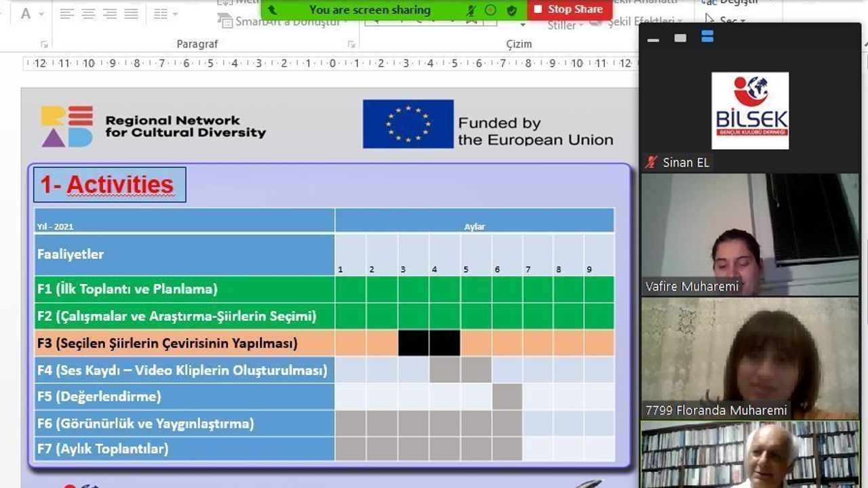The height and width of the screenshot is (488, 868).
Task: Open the Paragraf dialog launcher
Action: click(x=351, y=44)
